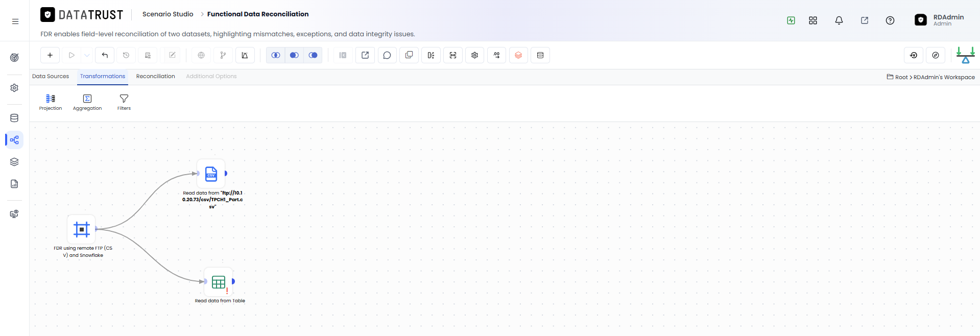Open the notifications bell

(x=839, y=20)
